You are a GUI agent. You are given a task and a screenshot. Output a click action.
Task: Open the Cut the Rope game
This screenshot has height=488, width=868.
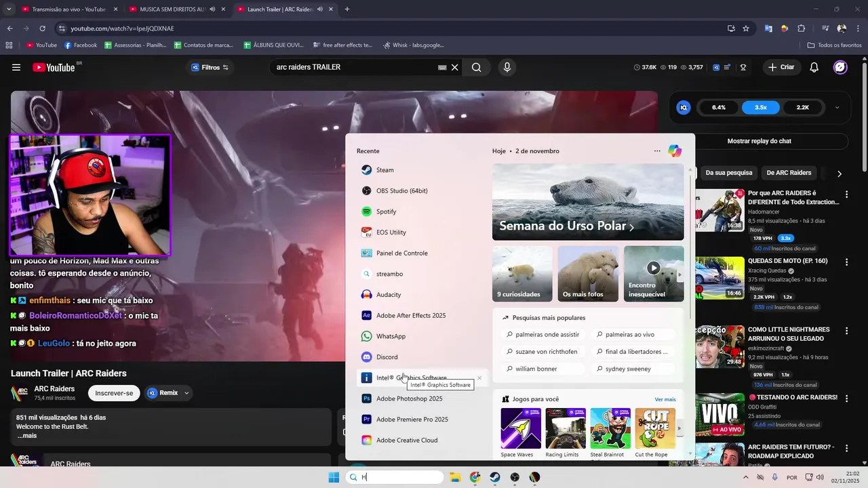coord(655,433)
